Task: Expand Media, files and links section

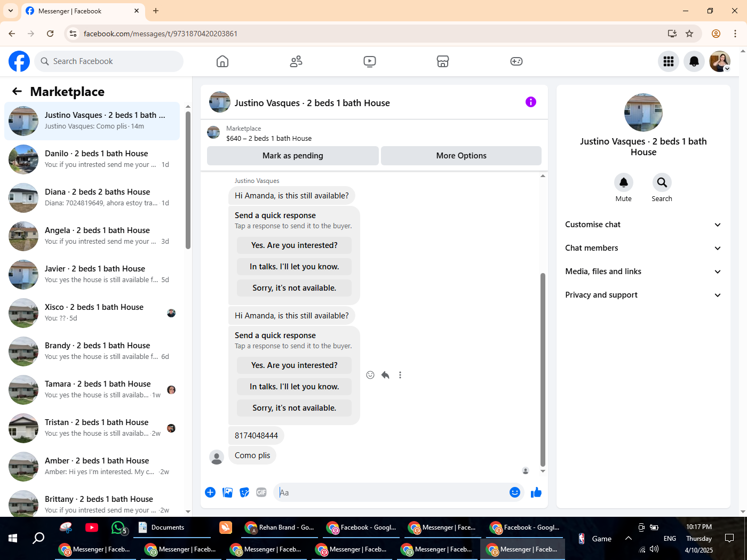Action: tap(643, 271)
